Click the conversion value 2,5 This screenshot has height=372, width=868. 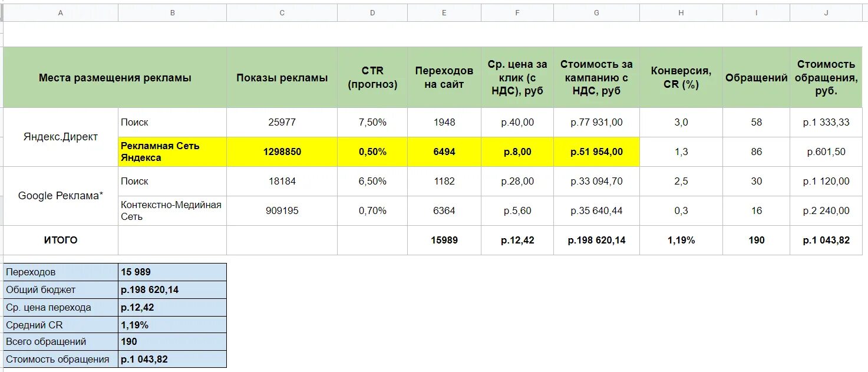681,181
